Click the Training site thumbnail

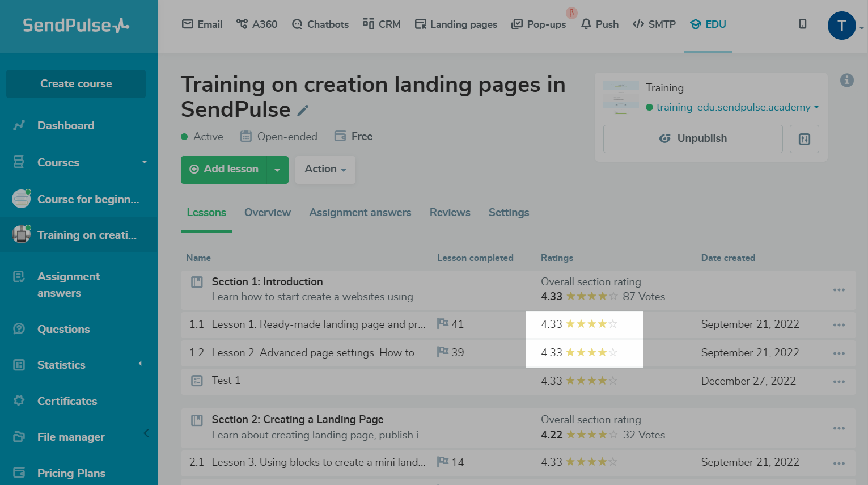tap(621, 98)
